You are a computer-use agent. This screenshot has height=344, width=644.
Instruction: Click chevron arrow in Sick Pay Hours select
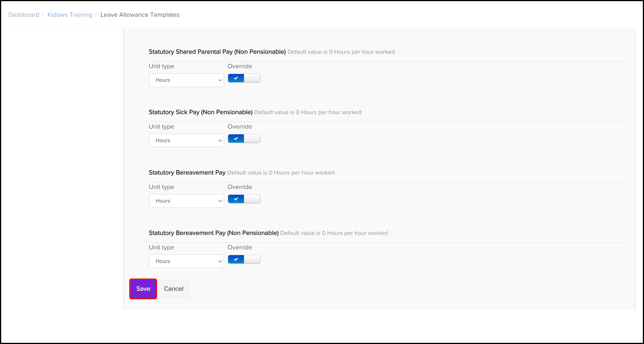click(220, 141)
